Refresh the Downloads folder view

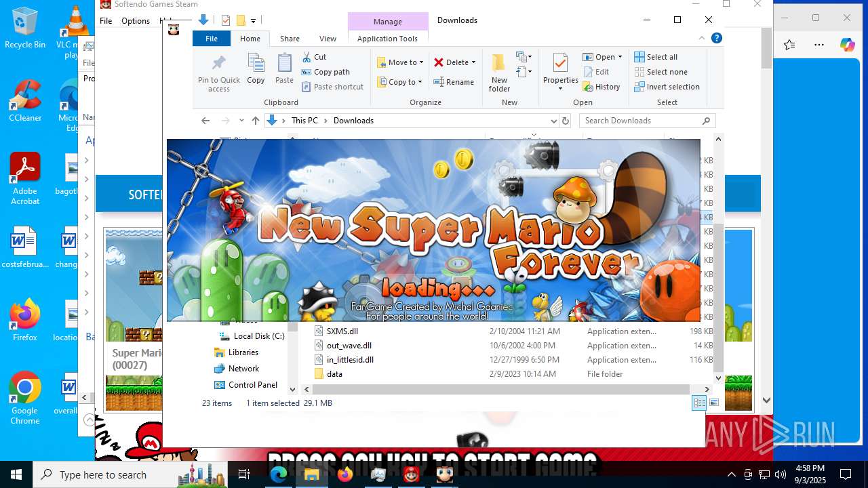[x=566, y=121]
